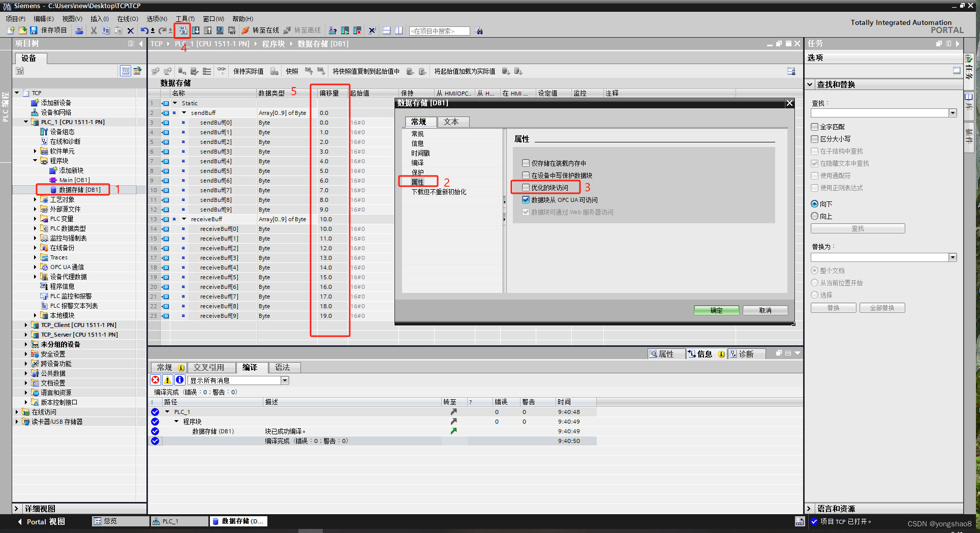
Task: Click the New project icon in toolbar
Action: pos(11,31)
